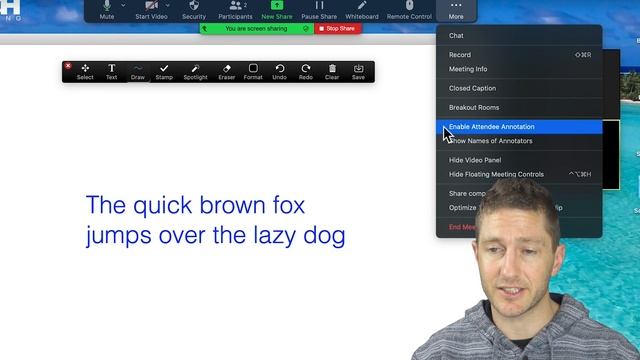Select Record in the More menu
The width and height of the screenshot is (640, 360).
519,55
